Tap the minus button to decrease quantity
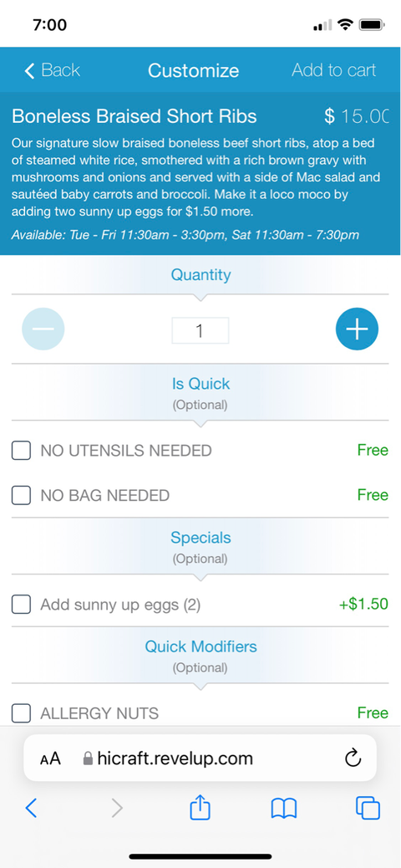The image size is (401, 868). pyautogui.click(x=43, y=329)
